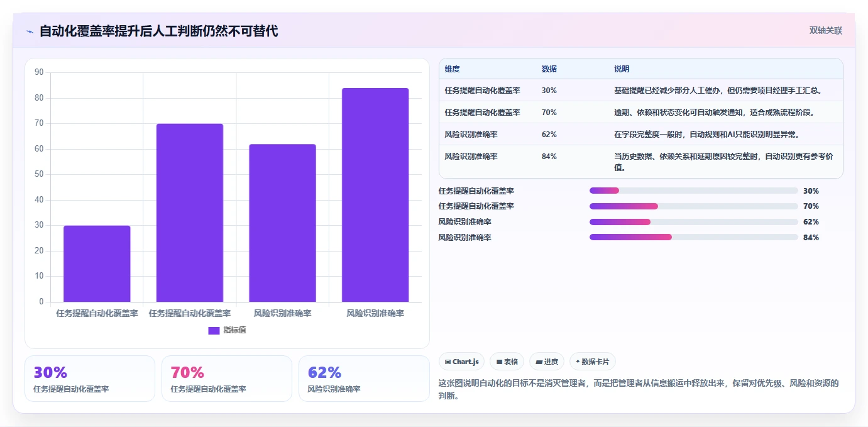This screenshot has height=427, width=868.
Task: Click the 30% progress bar
Action: click(694, 191)
